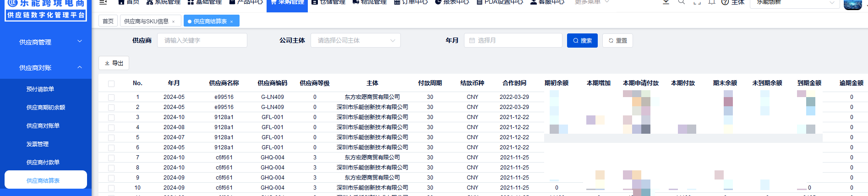Click the 本期申请付款 column header
This screenshot has height=196, width=868.
(641, 83)
